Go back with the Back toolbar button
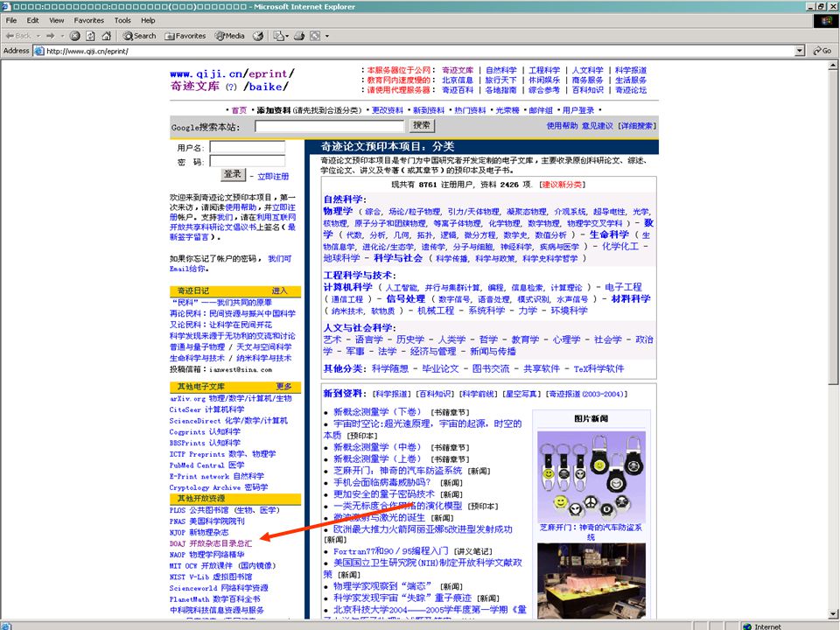The image size is (840, 630). point(18,36)
